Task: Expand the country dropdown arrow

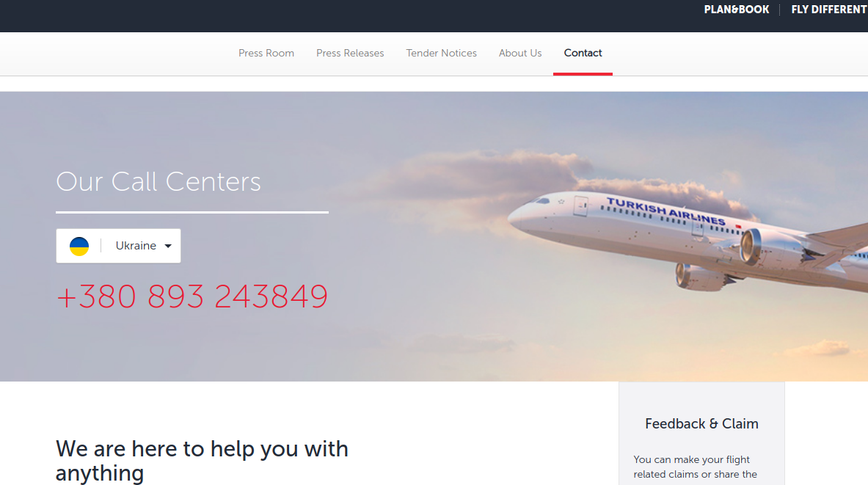Action: pyautogui.click(x=168, y=246)
